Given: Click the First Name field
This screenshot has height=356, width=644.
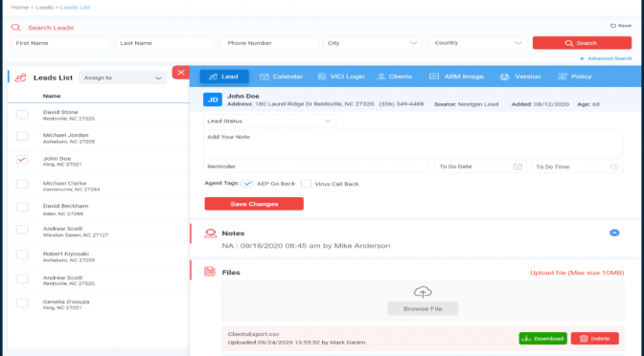Looking at the screenshot, I should point(60,43).
